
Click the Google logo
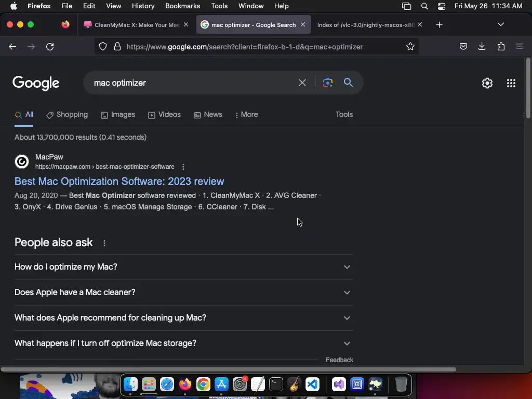coord(36,83)
